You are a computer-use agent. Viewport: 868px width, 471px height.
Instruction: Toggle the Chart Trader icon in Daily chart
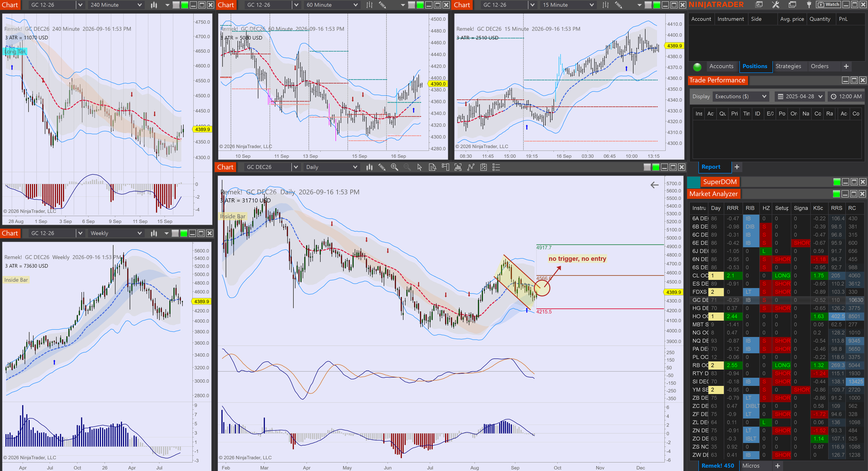(445, 167)
